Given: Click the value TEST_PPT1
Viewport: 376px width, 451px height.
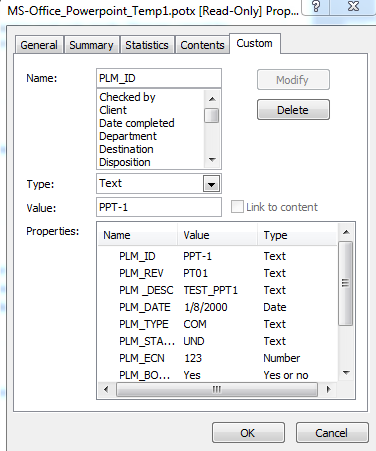Looking at the screenshot, I should pyautogui.click(x=211, y=290).
